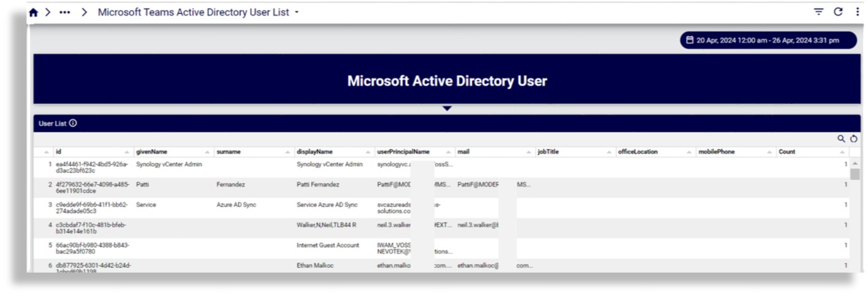868x296 pixels.
Task: Click the scrollbar up arrow
Action: pyautogui.click(x=855, y=164)
